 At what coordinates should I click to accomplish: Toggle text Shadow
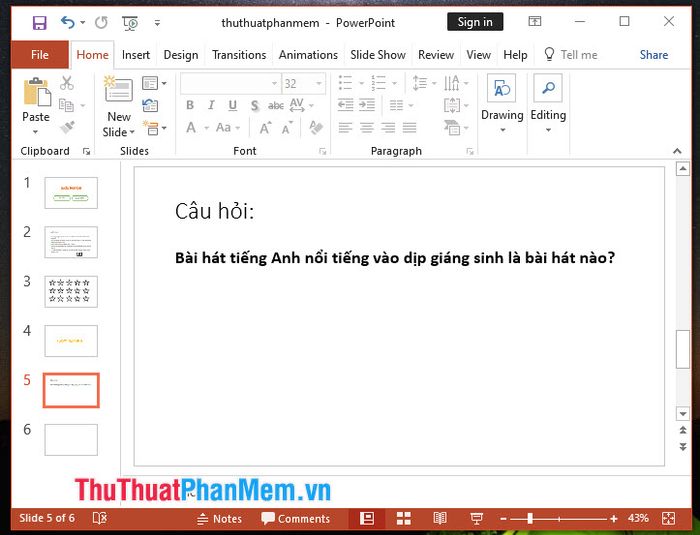coord(254,105)
